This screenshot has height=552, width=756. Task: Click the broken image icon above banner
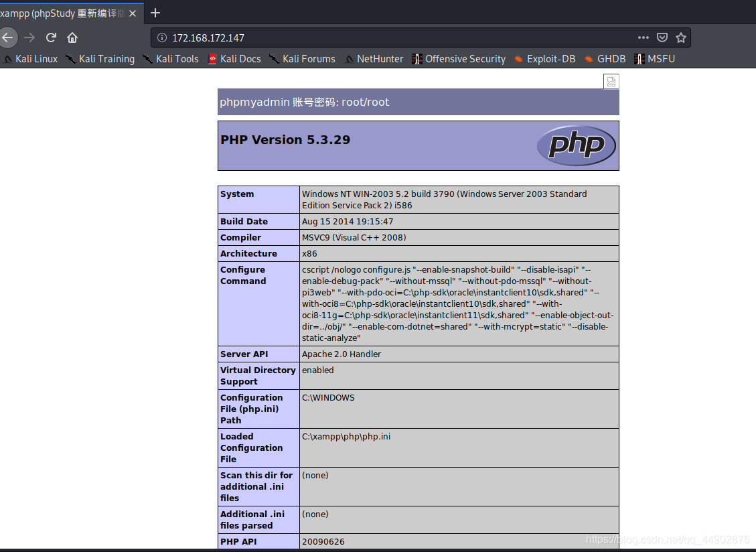click(611, 82)
